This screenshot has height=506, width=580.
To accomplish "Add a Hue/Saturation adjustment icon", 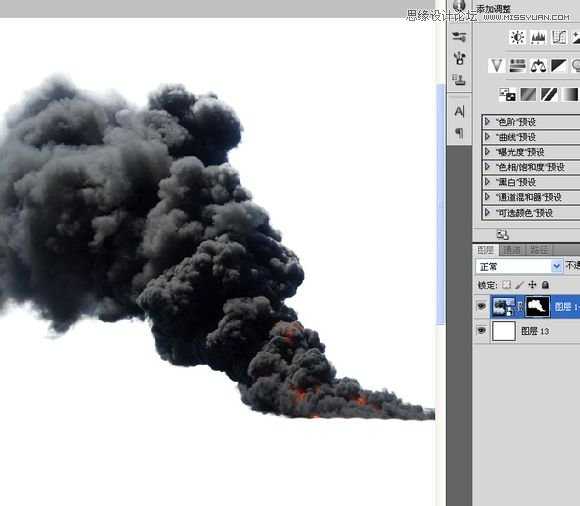I will [517, 66].
